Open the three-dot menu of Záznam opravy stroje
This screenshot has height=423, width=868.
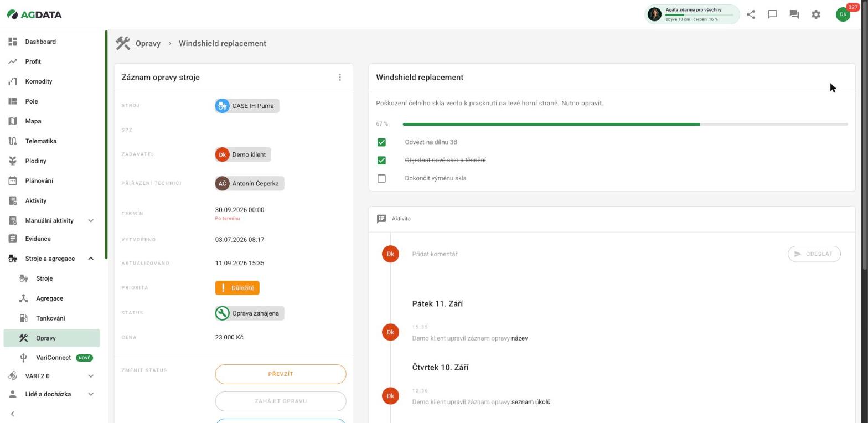coord(340,78)
